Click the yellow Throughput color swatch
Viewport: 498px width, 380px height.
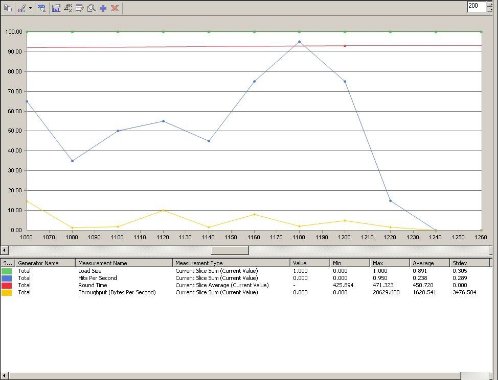coord(7,293)
